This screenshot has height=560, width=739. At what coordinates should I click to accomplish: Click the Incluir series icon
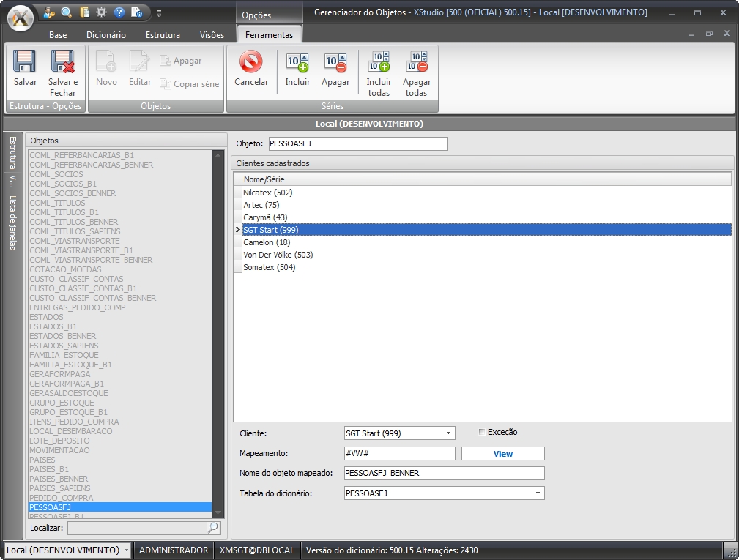(x=297, y=62)
